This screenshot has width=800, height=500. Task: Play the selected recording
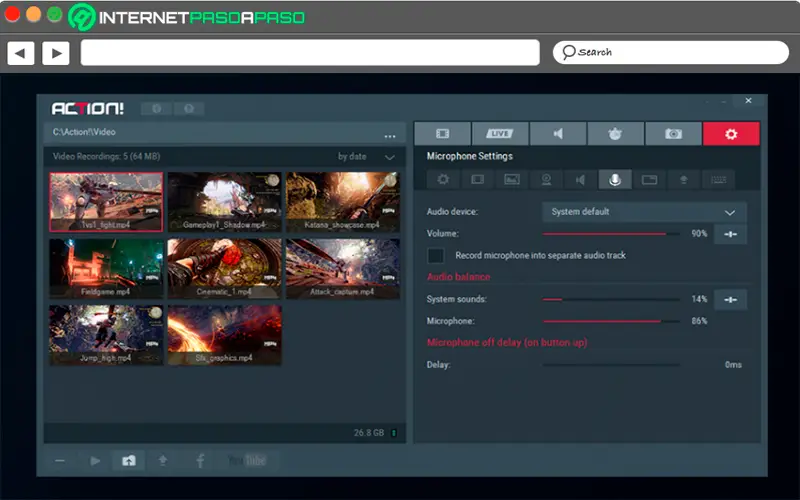95,461
